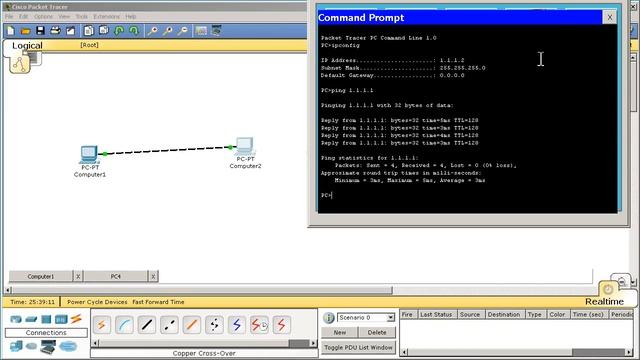Select the Switches device category icon

[31, 319]
